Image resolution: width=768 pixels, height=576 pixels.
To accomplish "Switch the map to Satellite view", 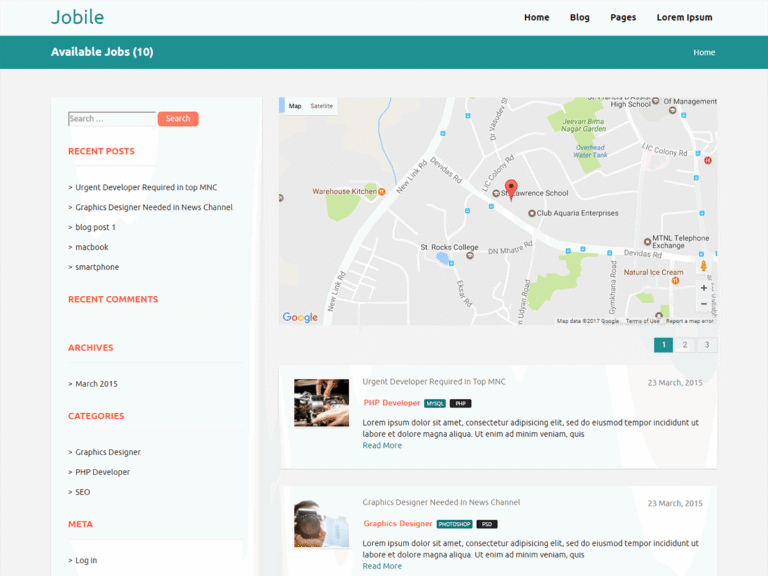I will (x=321, y=106).
